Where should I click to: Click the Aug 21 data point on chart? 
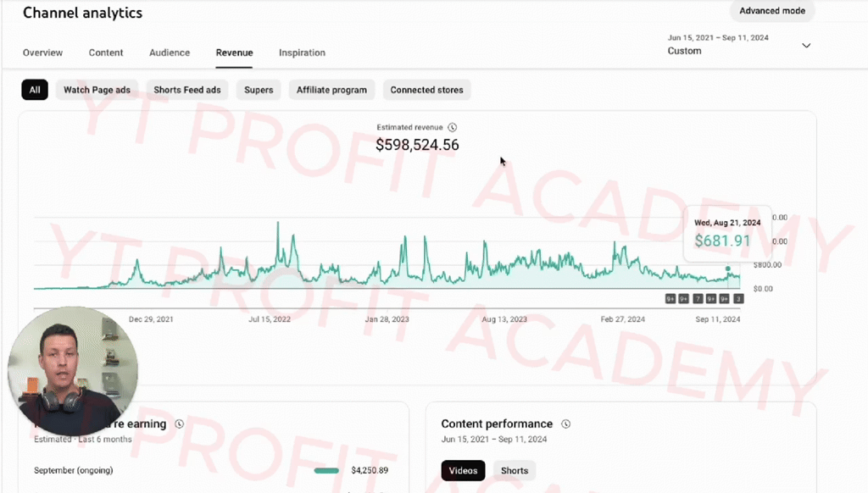[x=728, y=269]
